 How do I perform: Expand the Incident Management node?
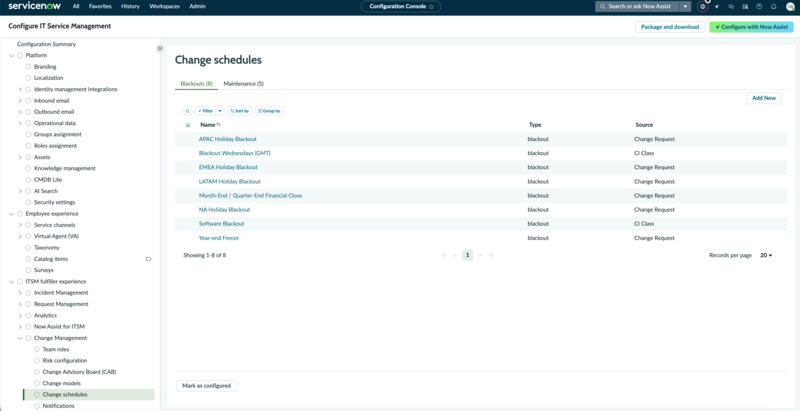[x=20, y=293]
